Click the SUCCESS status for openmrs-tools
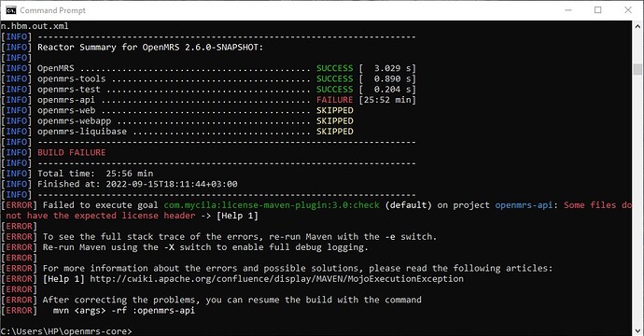This screenshot has width=644, height=336. click(x=334, y=78)
